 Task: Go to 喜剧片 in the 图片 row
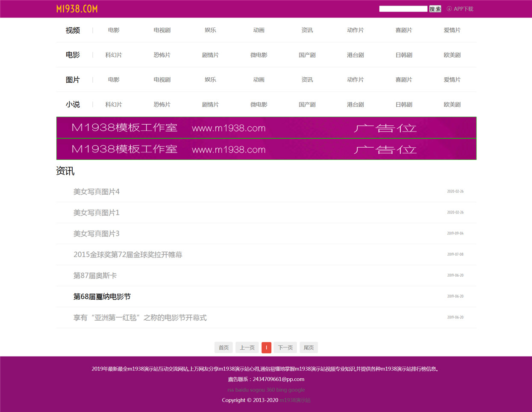click(x=403, y=80)
